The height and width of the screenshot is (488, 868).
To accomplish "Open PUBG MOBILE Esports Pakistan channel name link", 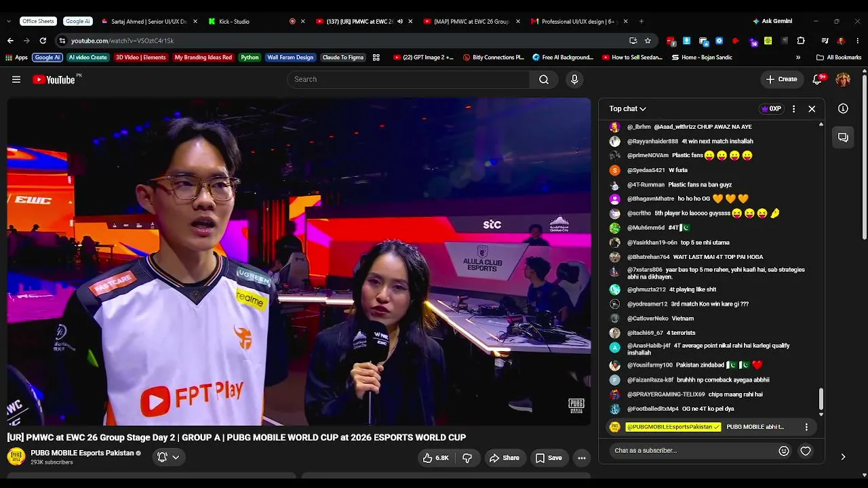I will tap(82, 453).
